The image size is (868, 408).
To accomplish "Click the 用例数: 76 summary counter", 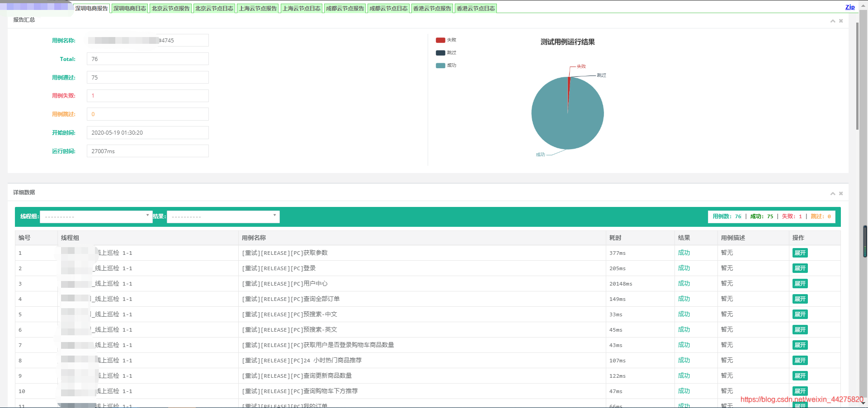I will (x=727, y=216).
